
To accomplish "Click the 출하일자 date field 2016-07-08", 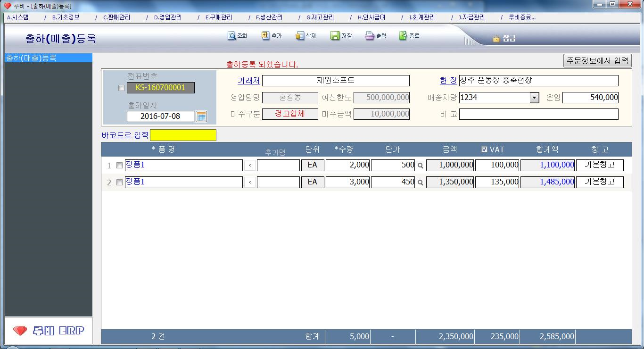I will 160,116.
